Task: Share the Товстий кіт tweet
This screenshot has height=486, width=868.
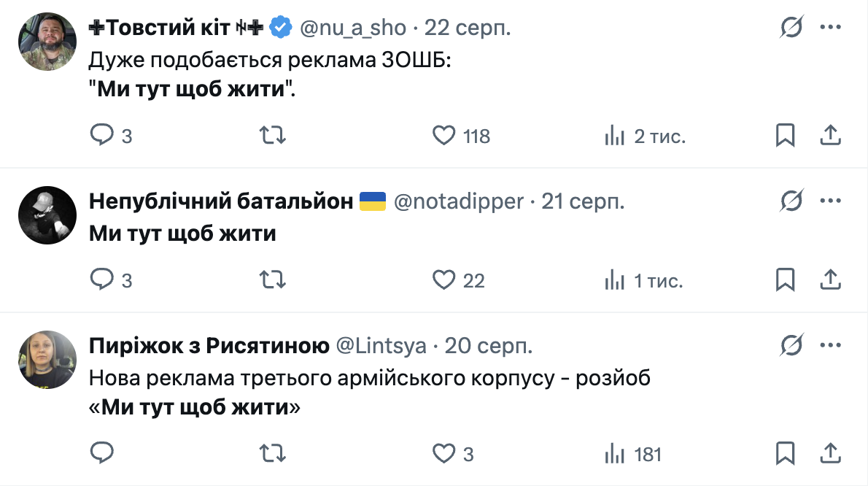Action: click(832, 135)
